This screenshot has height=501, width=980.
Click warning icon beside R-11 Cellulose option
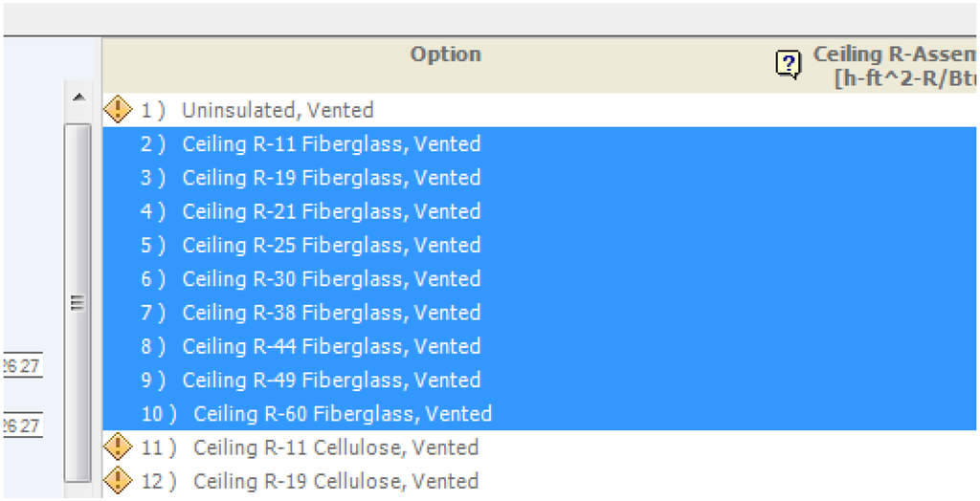click(117, 447)
